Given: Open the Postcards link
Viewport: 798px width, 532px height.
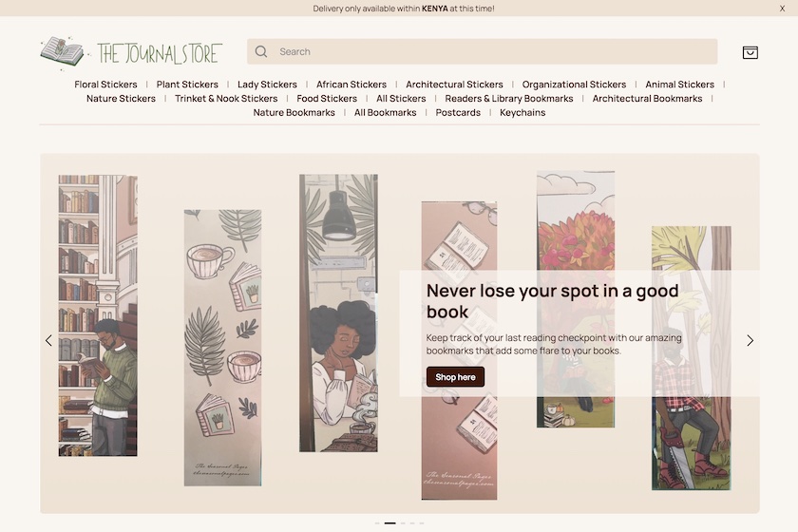Looking at the screenshot, I should click(x=458, y=112).
